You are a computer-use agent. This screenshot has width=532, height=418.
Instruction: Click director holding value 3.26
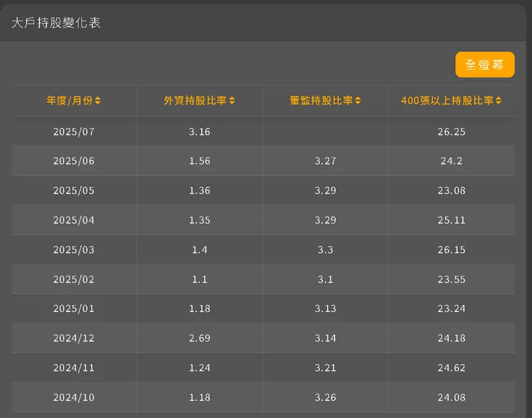pos(326,397)
